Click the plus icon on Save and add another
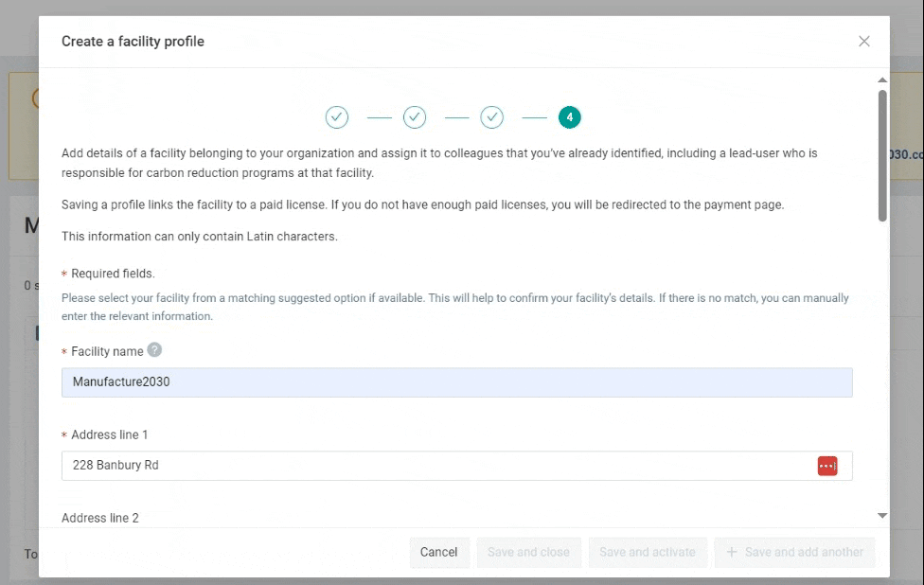 click(x=731, y=552)
